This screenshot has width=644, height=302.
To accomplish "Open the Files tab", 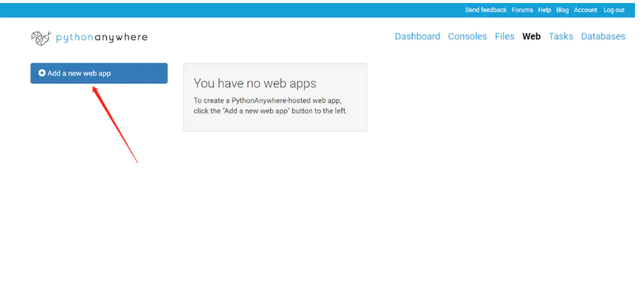I will 504,37.
